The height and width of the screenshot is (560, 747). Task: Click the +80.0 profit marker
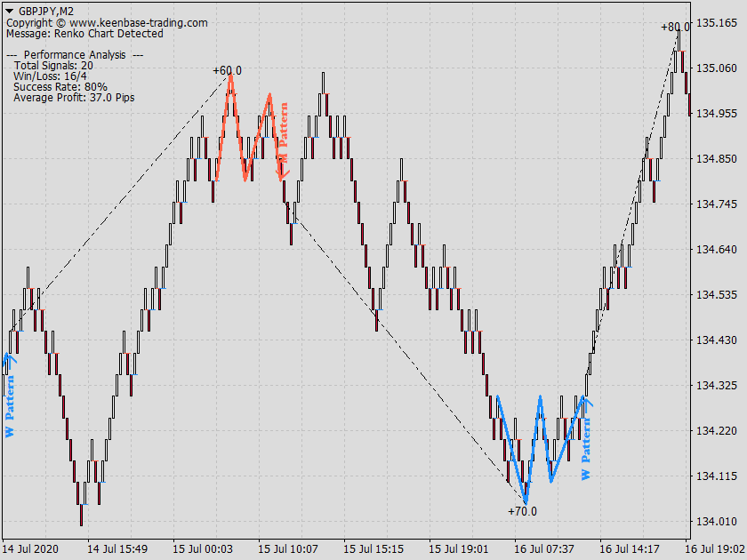click(x=675, y=26)
